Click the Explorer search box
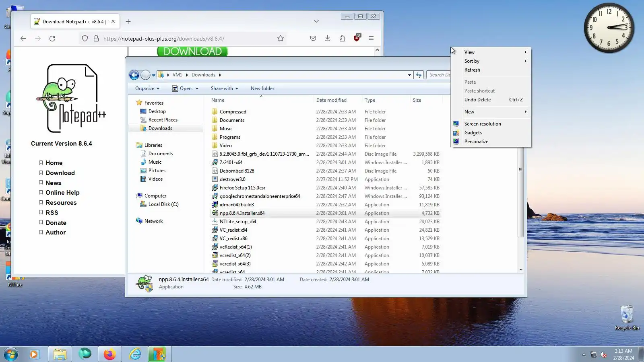The image size is (644, 362). tap(438, 75)
